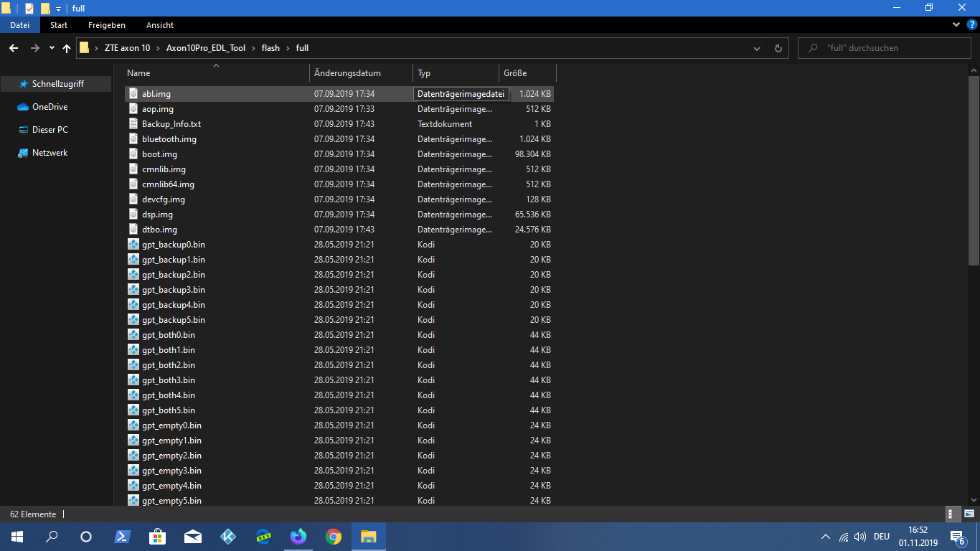Open Mail app in taskbar
Image resolution: width=980 pixels, height=551 pixels.
[x=192, y=537]
